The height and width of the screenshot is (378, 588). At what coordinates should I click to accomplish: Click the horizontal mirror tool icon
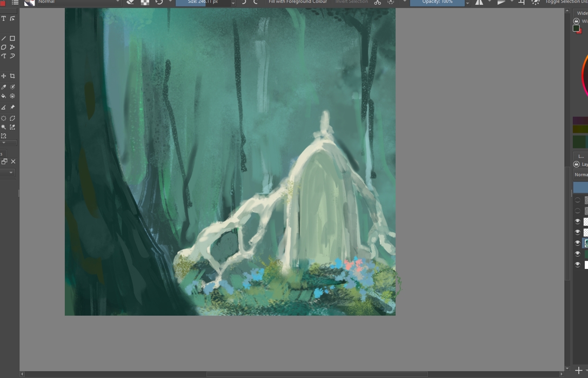point(479,2)
